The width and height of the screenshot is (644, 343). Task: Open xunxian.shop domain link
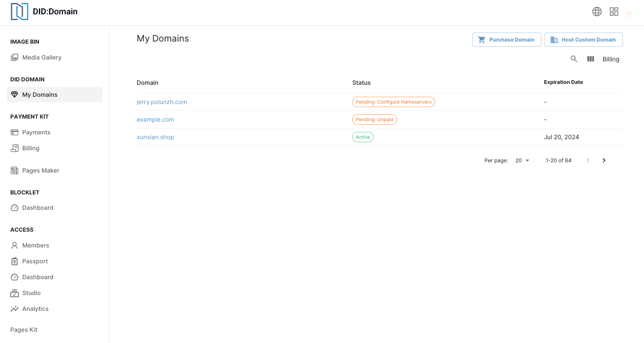coord(155,137)
